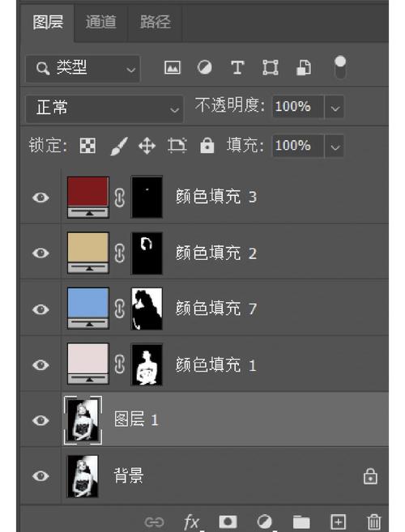Switch to the 路径 tab
The height and width of the screenshot is (532, 405).
coord(156,22)
